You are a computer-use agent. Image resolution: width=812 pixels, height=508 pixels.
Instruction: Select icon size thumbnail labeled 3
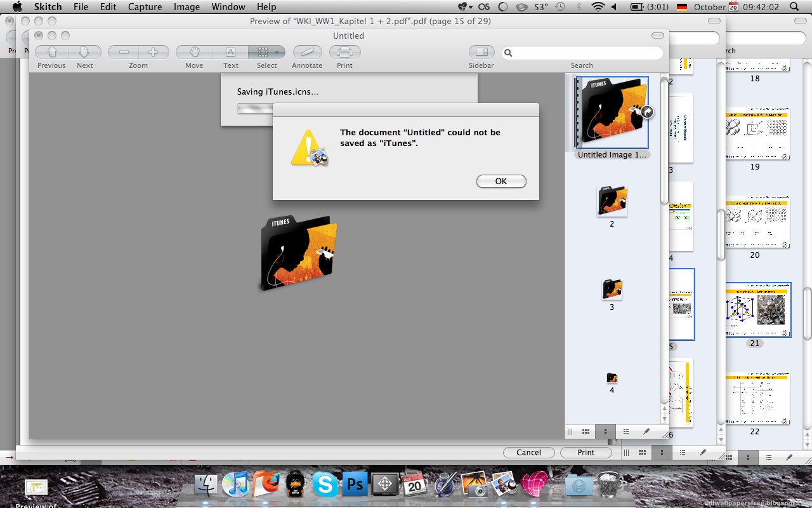612,290
